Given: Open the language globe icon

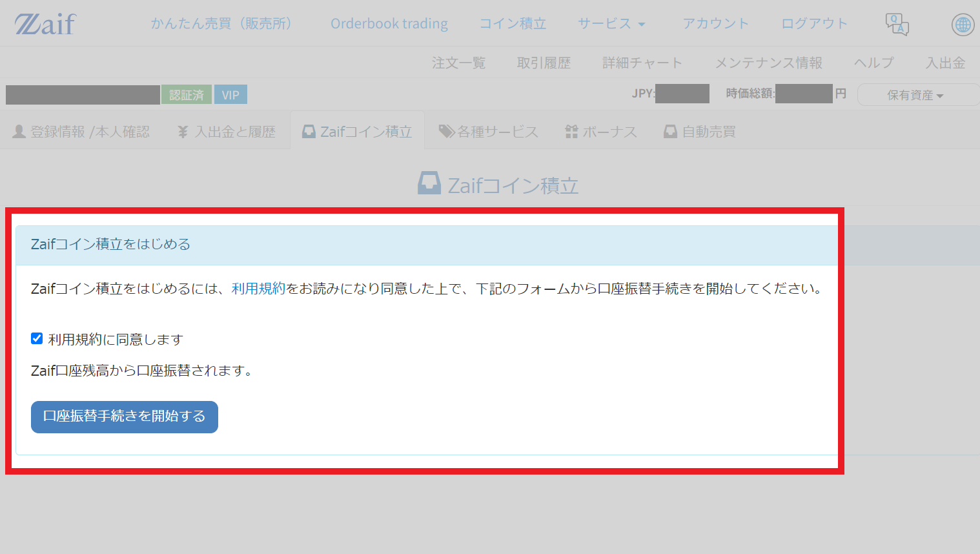Looking at the screenshot, I should pyautogui.click(x=963, y=25).
